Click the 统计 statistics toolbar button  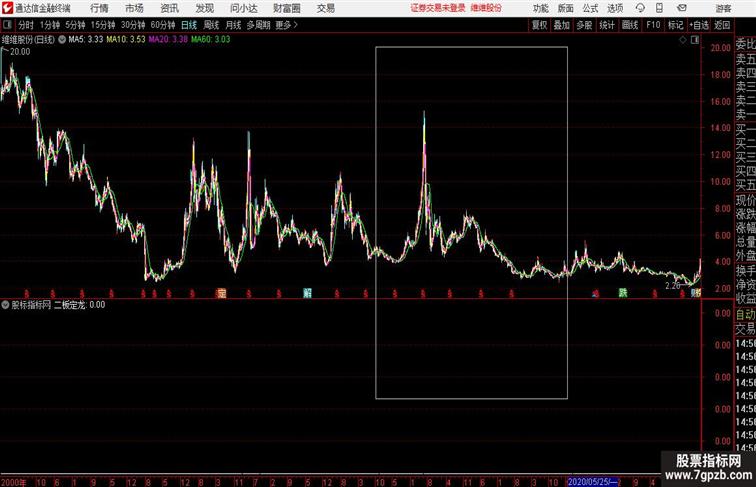tap(607, 25)
